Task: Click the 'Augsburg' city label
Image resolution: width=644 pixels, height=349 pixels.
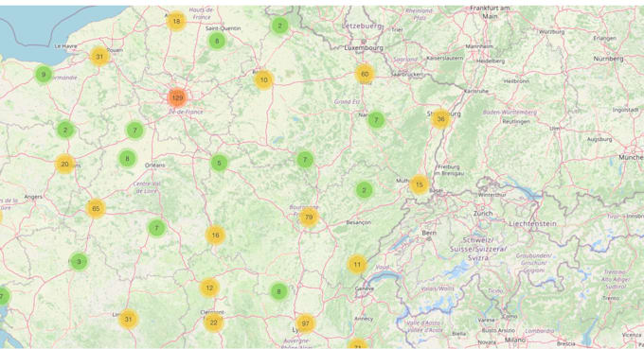Action: pos(599,139)
